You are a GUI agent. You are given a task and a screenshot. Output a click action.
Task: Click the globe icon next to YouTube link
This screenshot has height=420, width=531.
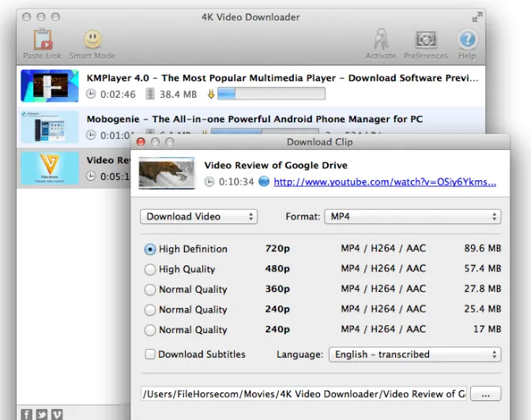coord(264,182)
